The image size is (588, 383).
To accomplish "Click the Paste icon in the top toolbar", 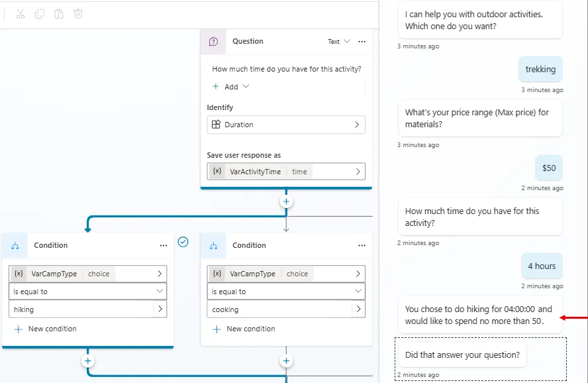I will 59,14.
